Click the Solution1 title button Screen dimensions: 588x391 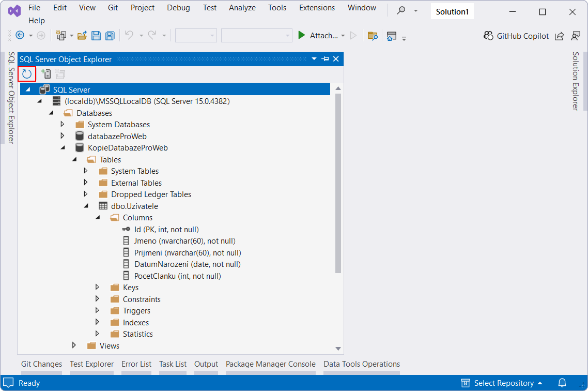[452, 10]
